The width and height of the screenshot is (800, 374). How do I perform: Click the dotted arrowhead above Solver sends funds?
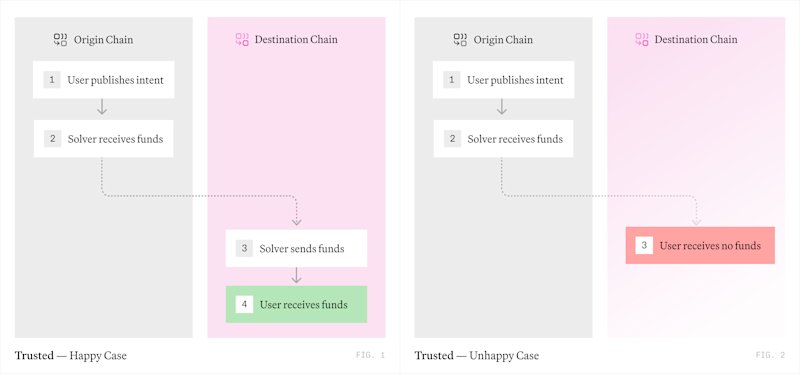pyautogui.click(x=296, y=221)
